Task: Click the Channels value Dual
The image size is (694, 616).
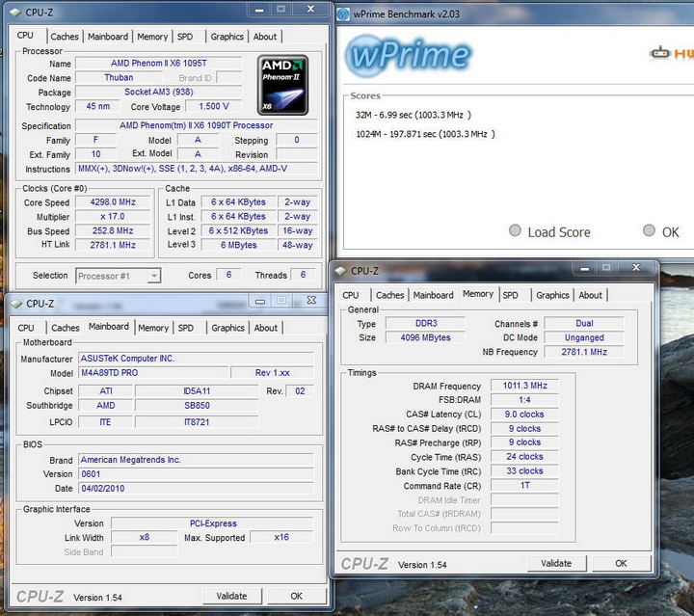Action: tap(584, 324)
